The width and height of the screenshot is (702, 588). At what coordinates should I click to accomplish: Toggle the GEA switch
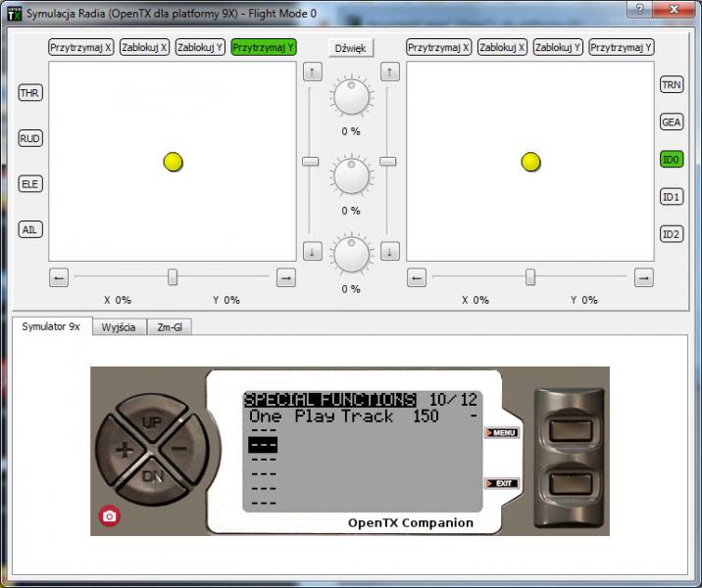point(672,122)
